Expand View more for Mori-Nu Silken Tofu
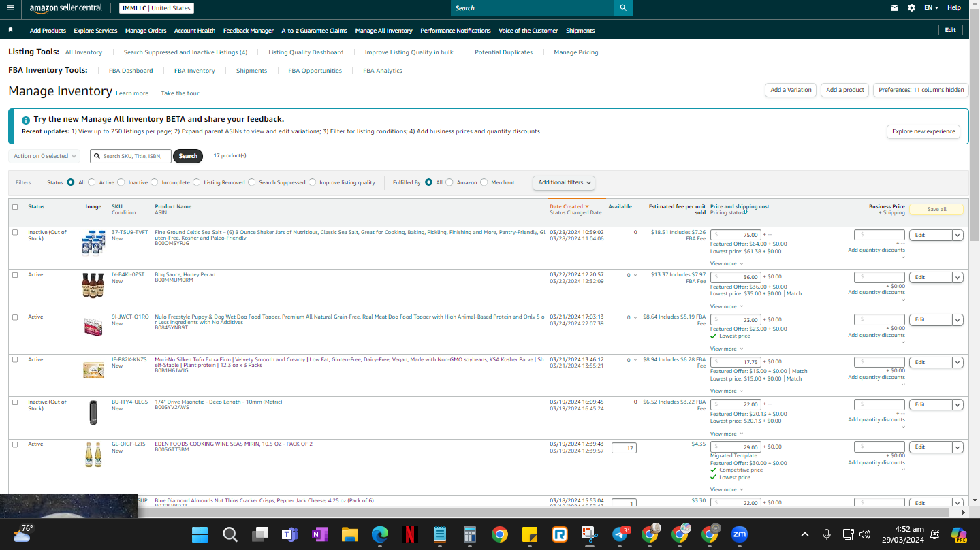 [726, 391]
